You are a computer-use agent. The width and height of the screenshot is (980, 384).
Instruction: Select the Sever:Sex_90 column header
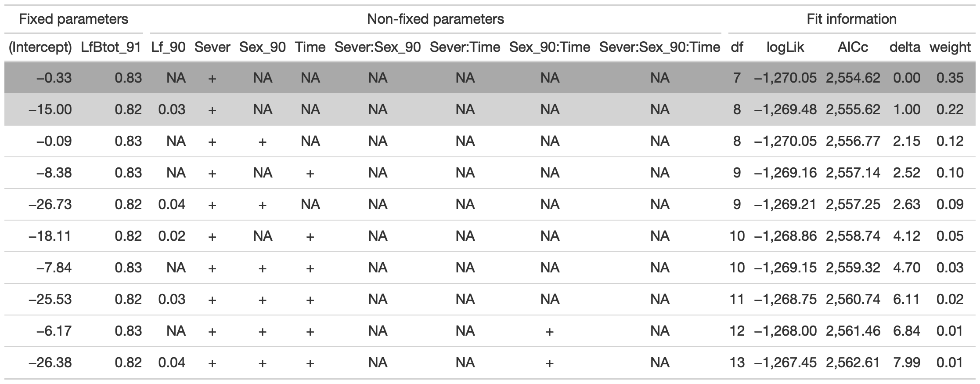378,47
